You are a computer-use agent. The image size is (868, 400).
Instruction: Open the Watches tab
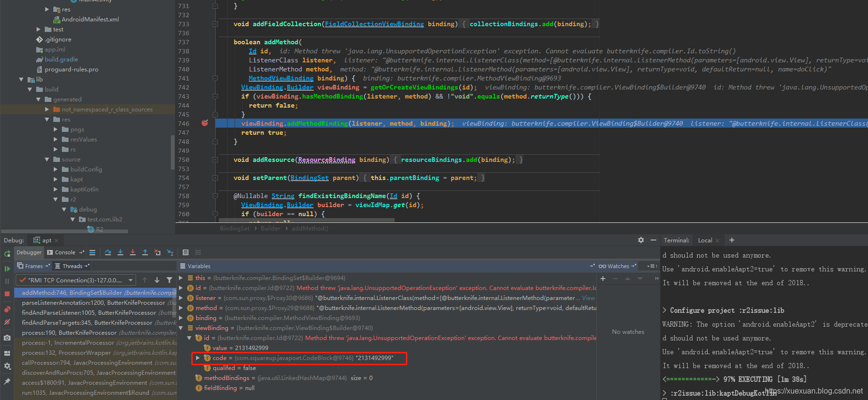click(617, 266)
